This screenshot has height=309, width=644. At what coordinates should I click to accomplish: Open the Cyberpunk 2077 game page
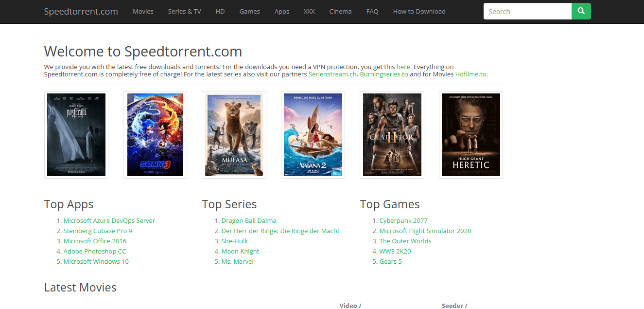(x=403, y=220)
